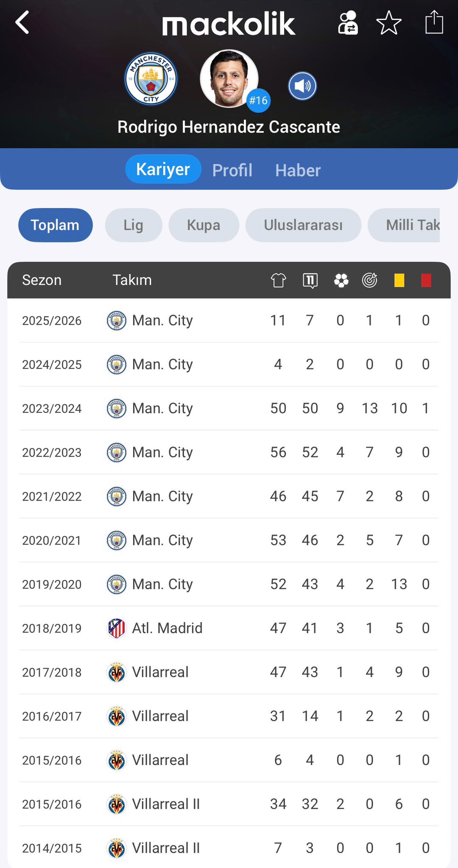Open the player compare icon

[348, 22]
